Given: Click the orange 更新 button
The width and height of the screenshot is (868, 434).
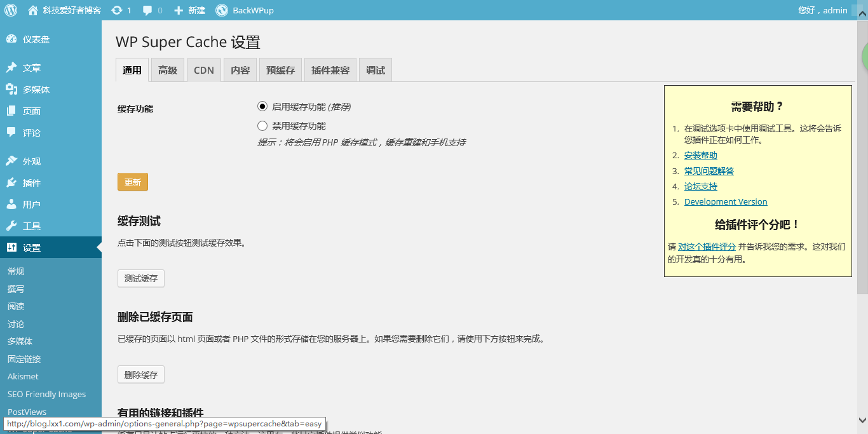Looking at the screenshot, I should coord(133,182).
